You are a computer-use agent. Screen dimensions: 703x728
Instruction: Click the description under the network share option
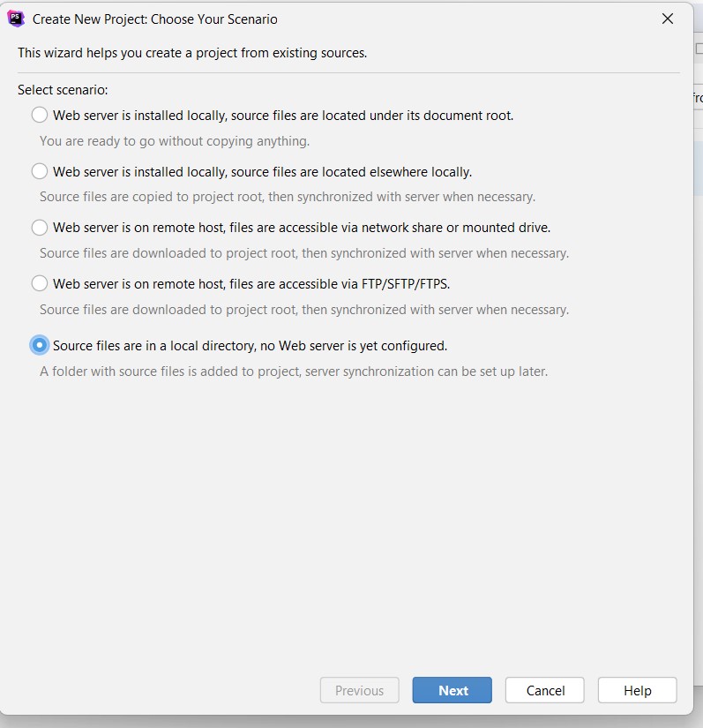[x=303, y=253]
